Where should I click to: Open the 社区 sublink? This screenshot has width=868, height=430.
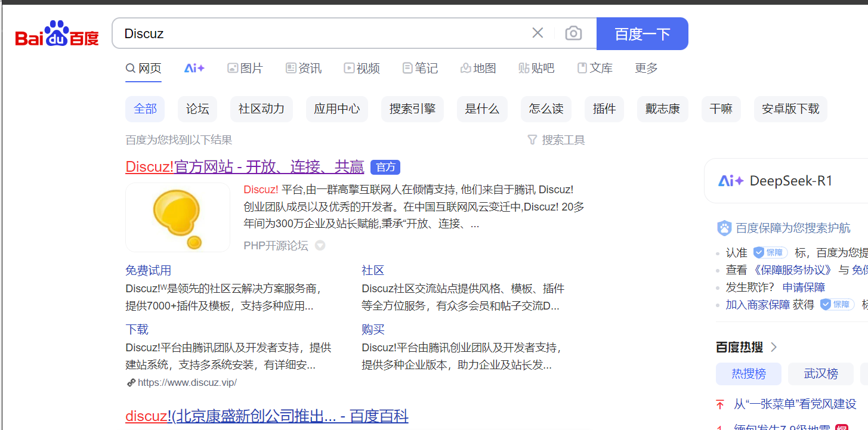click(x=373, y=271)
